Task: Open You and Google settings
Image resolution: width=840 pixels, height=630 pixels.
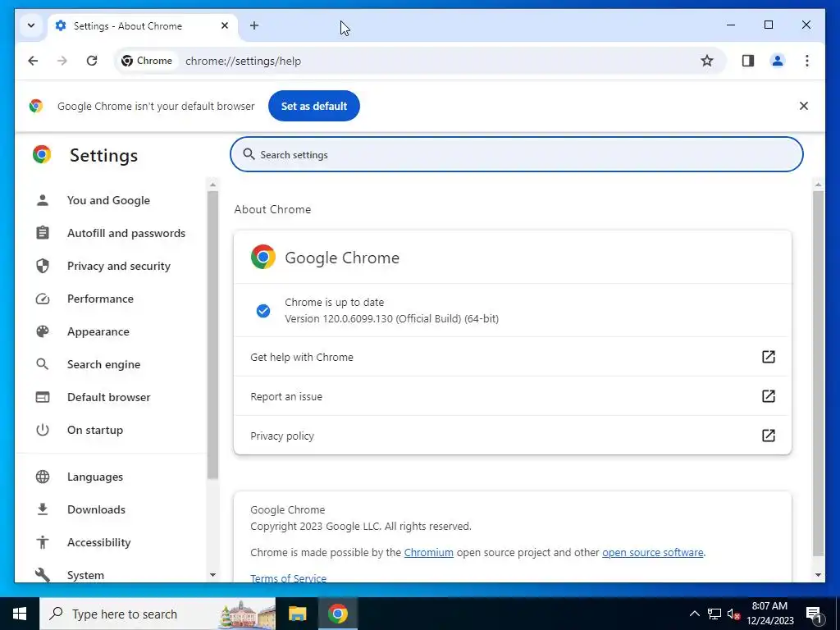Action: click(108, 200)
